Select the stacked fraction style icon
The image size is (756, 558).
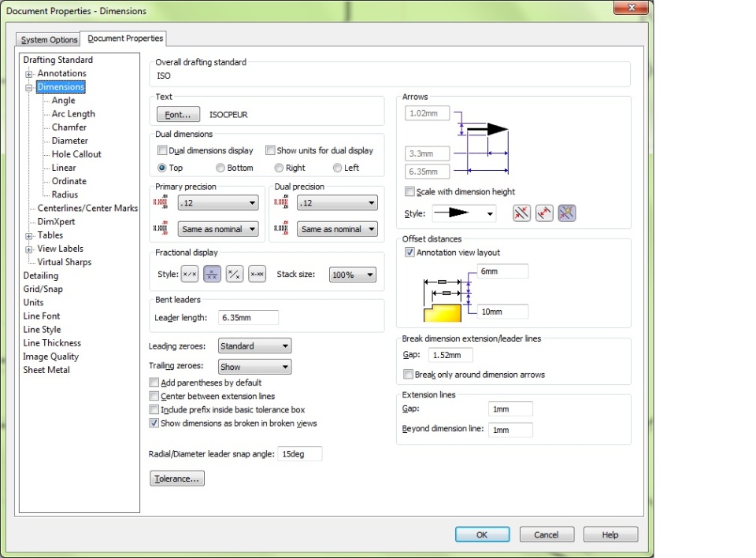click(x=212, y=274)
